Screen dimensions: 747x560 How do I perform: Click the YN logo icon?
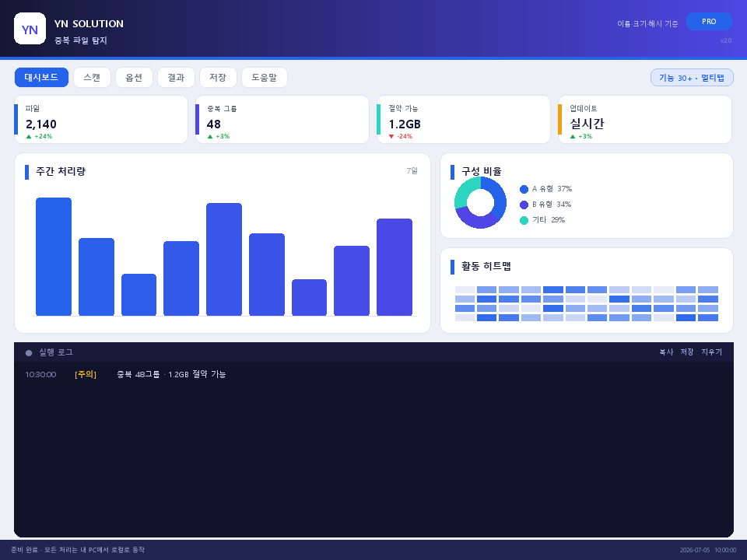tap(30, 29)
